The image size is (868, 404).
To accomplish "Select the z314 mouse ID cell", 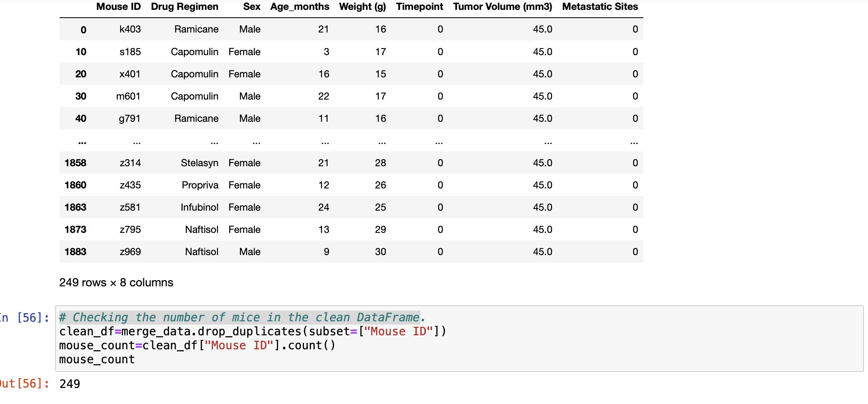I will pyautogui.click(x=130, y=163).
